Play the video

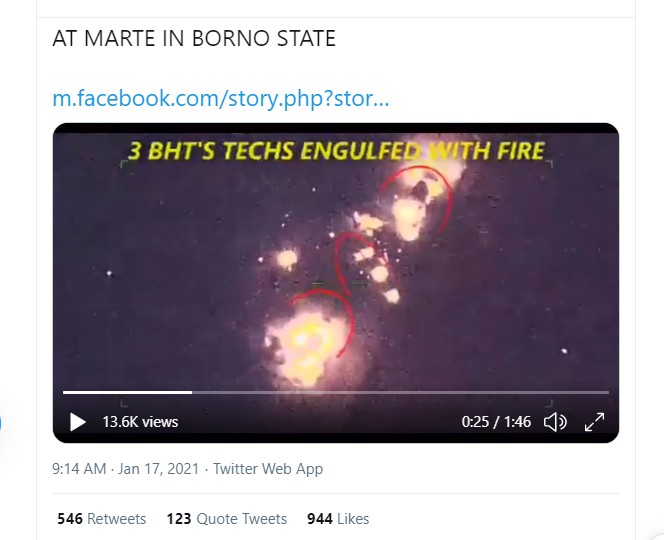coord(77,422)
